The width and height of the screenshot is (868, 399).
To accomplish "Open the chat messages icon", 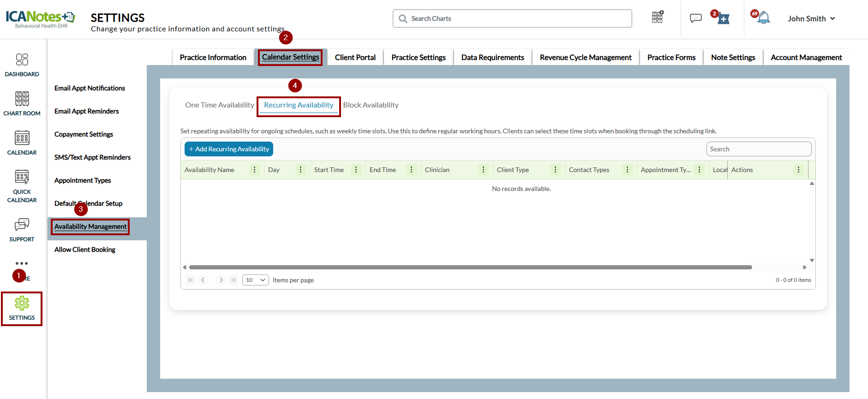I will click(x=695, y=18).
